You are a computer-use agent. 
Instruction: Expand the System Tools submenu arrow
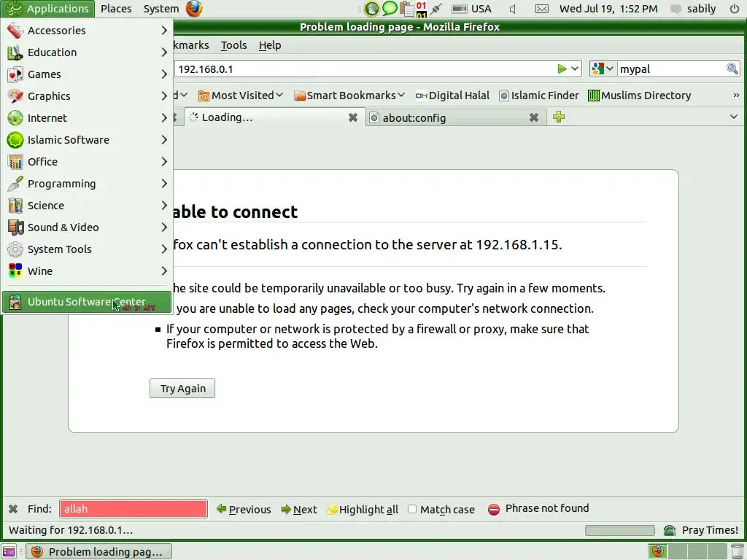164,249
